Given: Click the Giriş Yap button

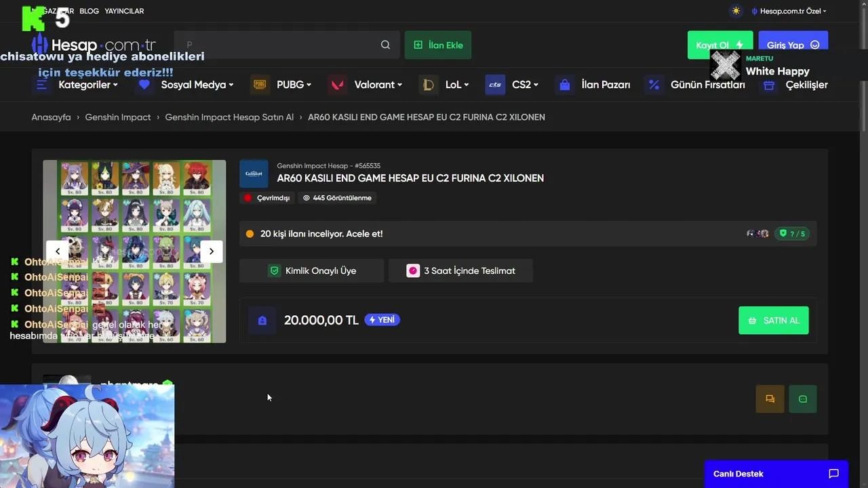Looking at the screenshot, I should (x=793, y=45).
